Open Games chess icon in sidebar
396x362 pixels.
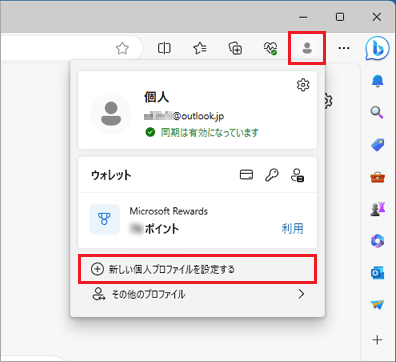point(377,209)
